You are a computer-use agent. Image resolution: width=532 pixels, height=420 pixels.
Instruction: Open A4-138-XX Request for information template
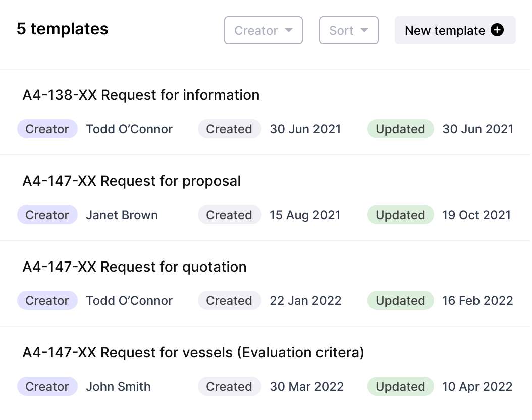[x=141, y=95]
